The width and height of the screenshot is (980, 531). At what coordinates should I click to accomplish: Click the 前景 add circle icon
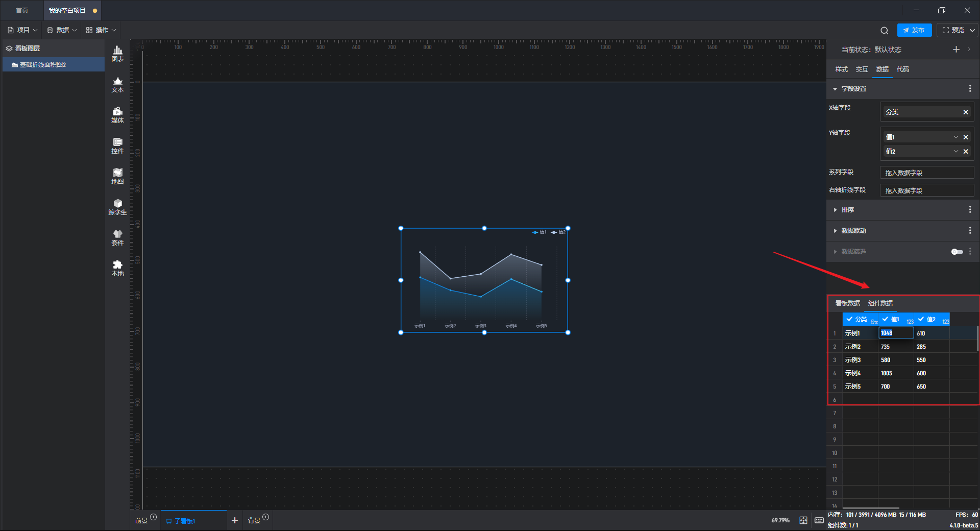coord(153,517)
